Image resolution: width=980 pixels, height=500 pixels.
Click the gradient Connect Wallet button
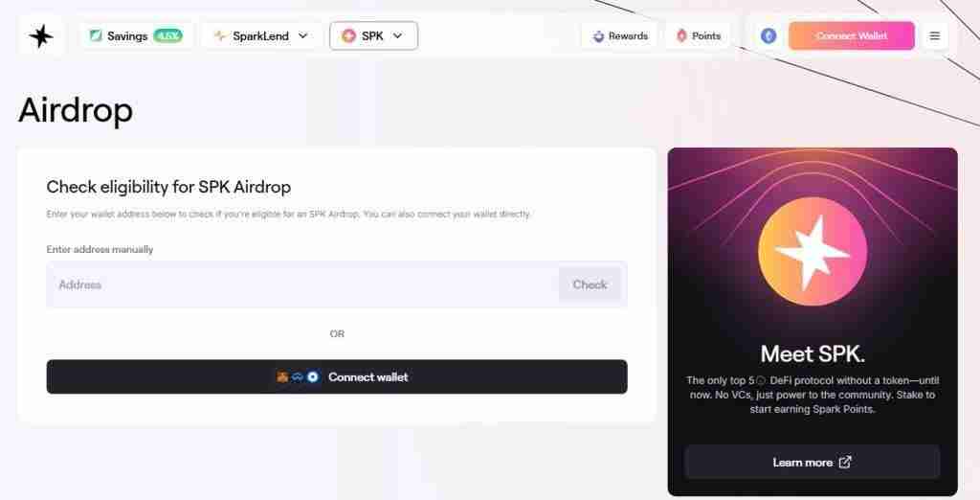point(851,35)
